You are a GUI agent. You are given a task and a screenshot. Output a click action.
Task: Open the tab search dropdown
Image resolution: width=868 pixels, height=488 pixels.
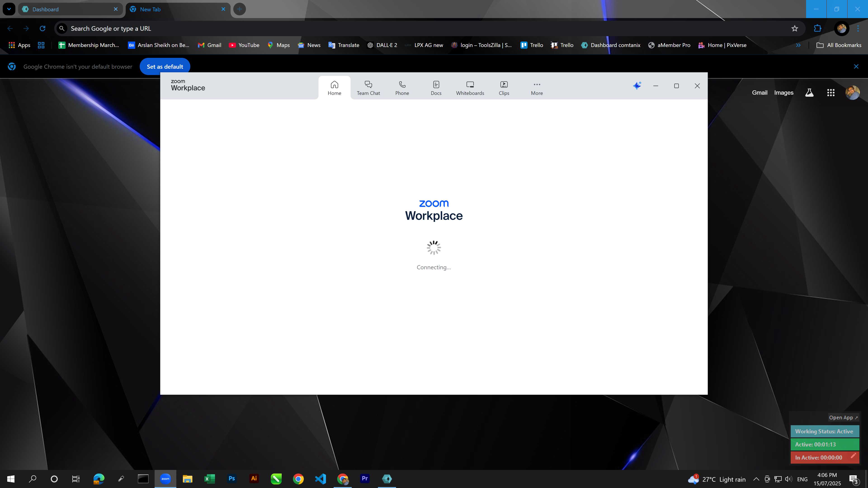[x=9, y=9]
